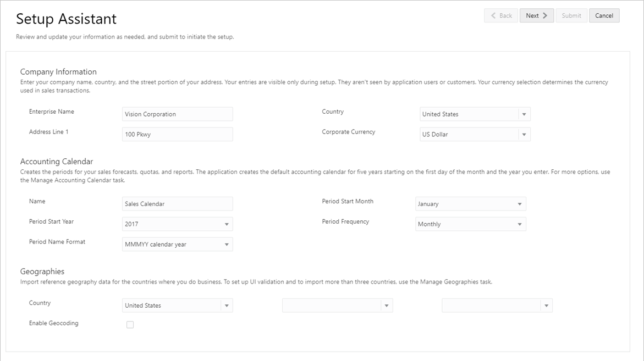The height and width of the screenshot is (361, 644).
Task: Open the Period Frequency dropdown
Action: point(520,224)
